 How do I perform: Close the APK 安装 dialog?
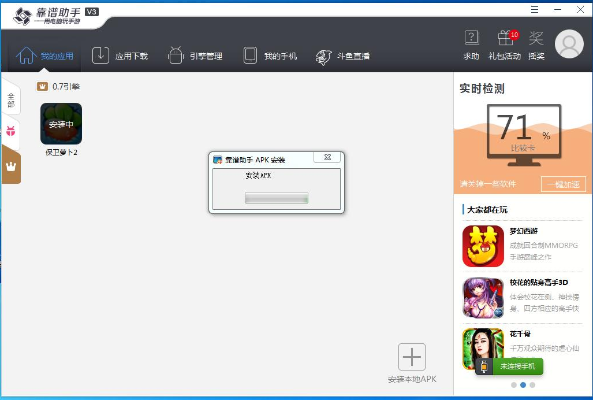pyautogui.click(x=328, y=157)
